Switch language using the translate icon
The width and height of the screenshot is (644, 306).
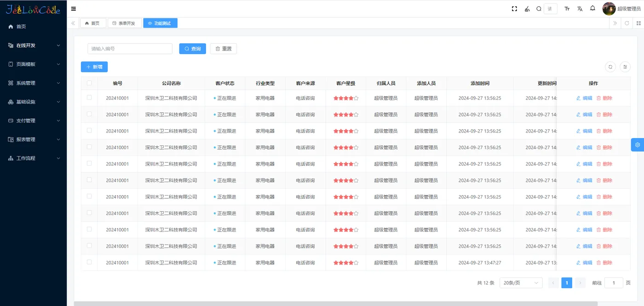click(x=580, y=8)
